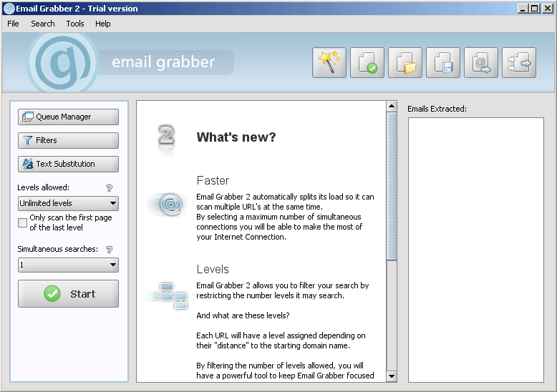Image resolution: width=557 pixels, height=392 pixels.
Task: Open Text Substitution settings
Action: coord(68,164)
